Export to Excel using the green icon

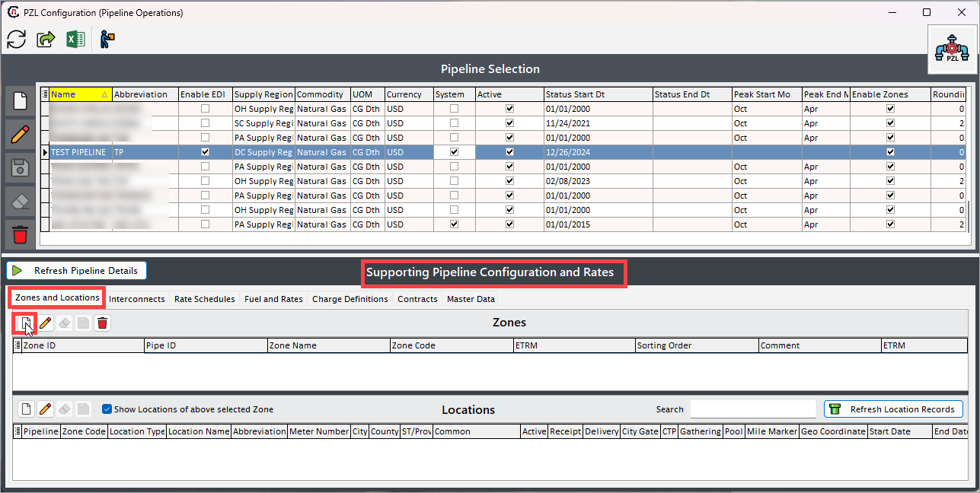coord(75,40)
